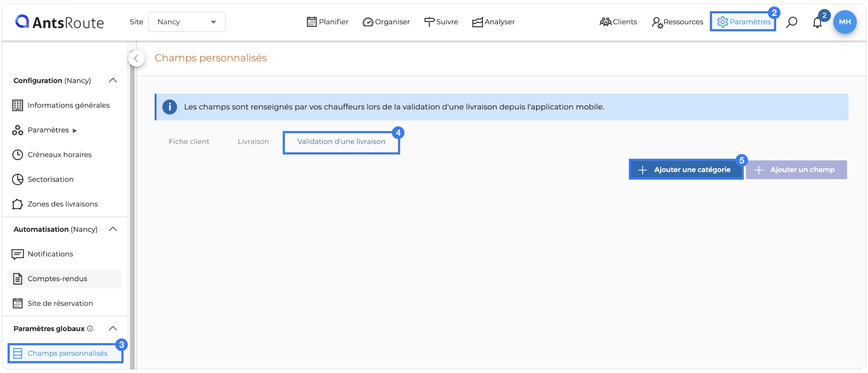Open Notifications settings in sidebar
This screenshot has height=373, width=868.
(x=50, y=254)
